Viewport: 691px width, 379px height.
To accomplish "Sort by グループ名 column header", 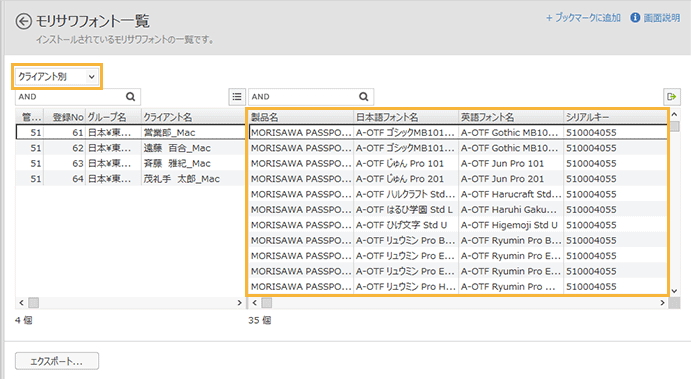I will [x=113, y=117].
